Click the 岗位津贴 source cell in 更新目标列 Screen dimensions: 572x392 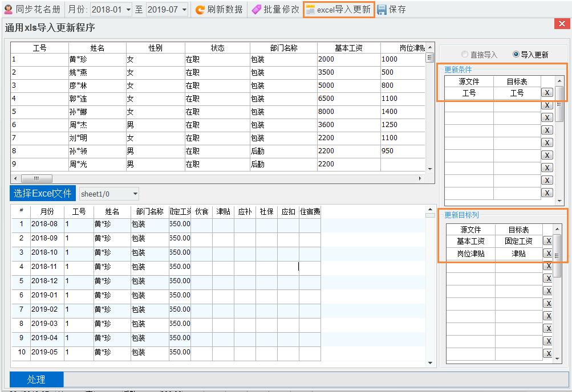470,254
